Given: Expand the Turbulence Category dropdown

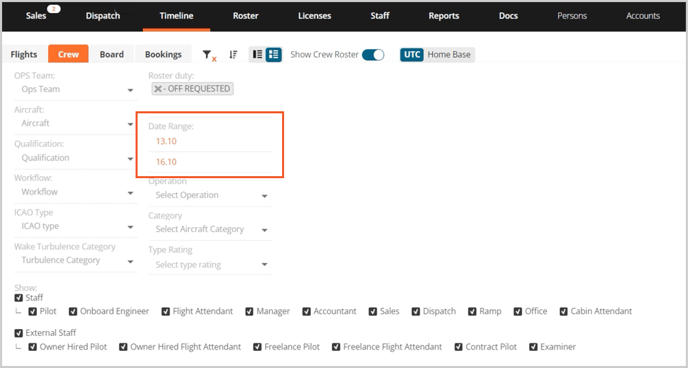Looking at the screenshot, I should tap(76, 261).
